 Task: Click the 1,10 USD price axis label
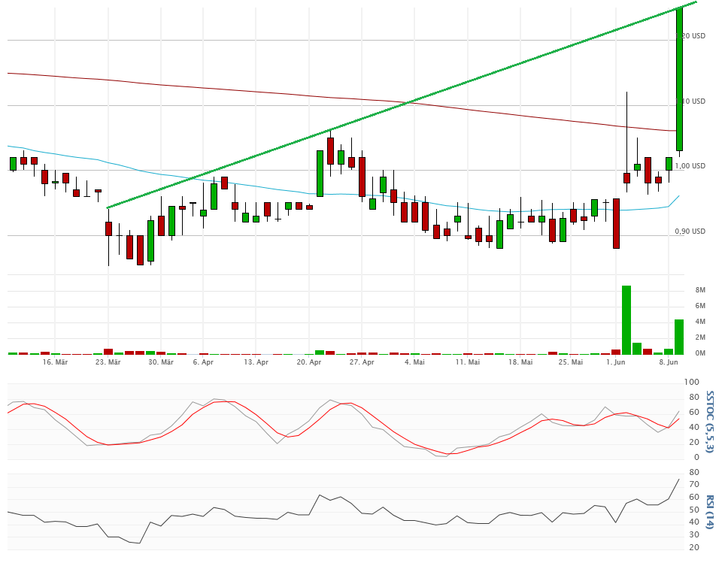coord(690,101)
